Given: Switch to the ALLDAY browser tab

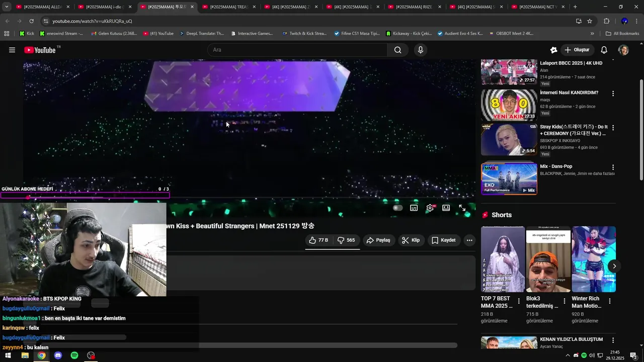Looking at the screenshot, I should coord(42,7).
